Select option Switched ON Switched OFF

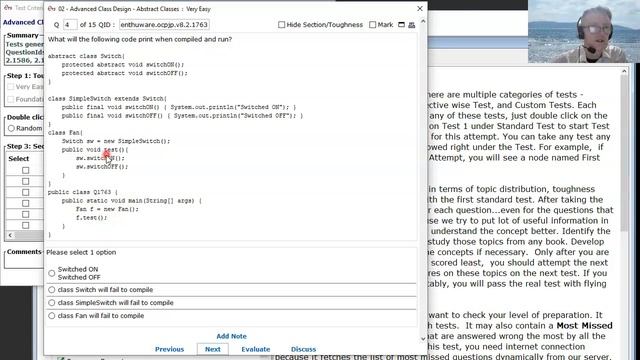[51, 273]
